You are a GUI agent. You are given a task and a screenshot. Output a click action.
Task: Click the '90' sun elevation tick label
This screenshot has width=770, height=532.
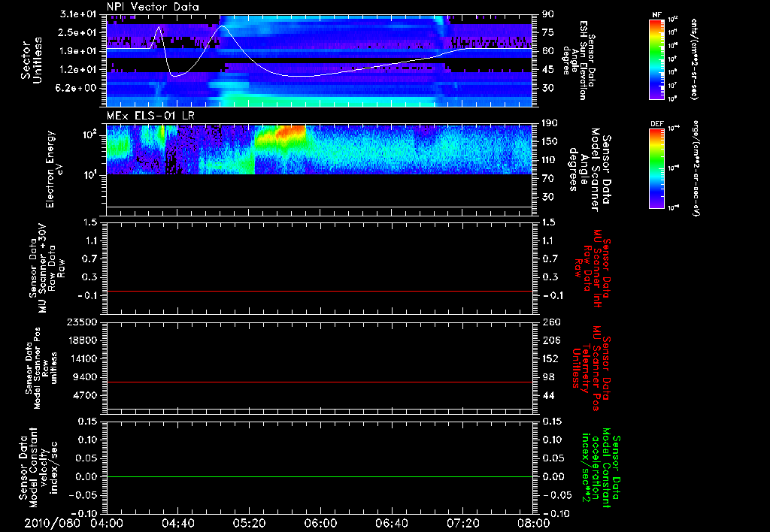(x=548, y=14)
